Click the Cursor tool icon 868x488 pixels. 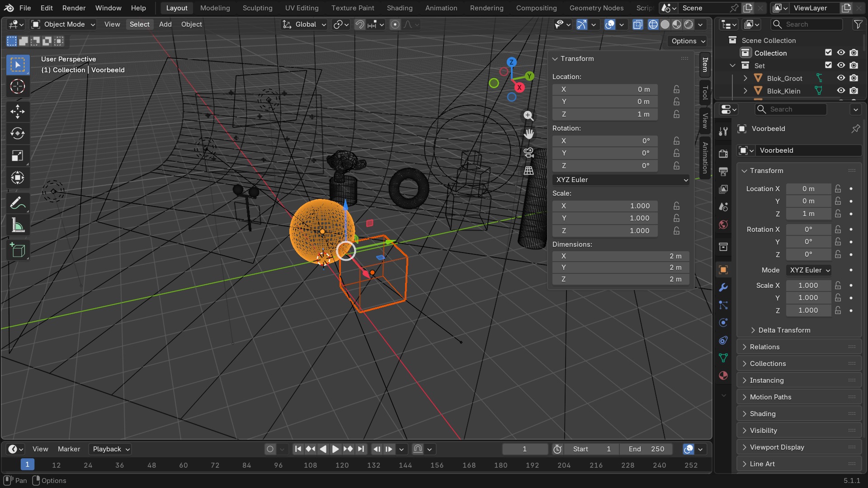(x=18, y=86)
